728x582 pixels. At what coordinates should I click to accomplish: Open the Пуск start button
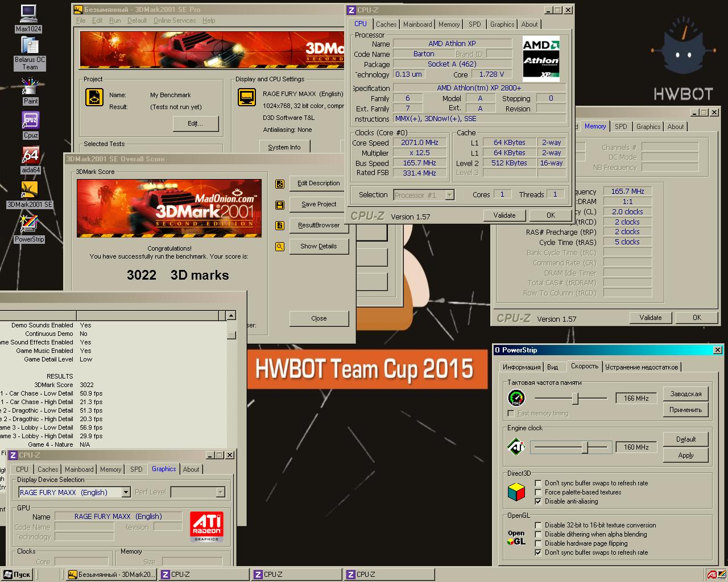[16, 575]
